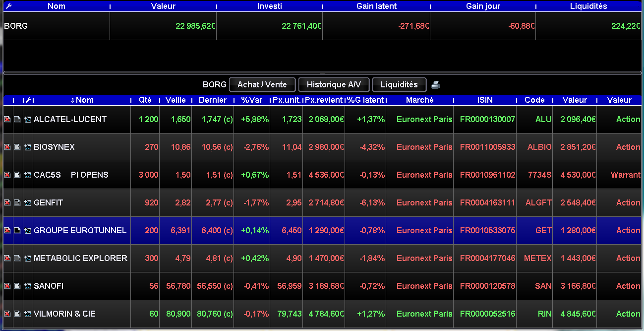This screenshot has width=644, height=331.
Task: Click the Liquidités column header in the account summary
Action: tap(588, 6)
